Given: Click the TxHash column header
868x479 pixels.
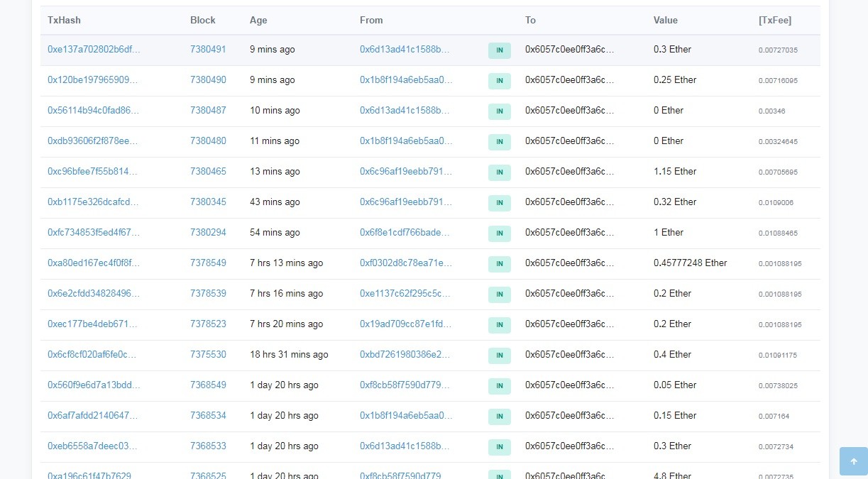Looking at the screenshot, I should [x=64, y=21].
